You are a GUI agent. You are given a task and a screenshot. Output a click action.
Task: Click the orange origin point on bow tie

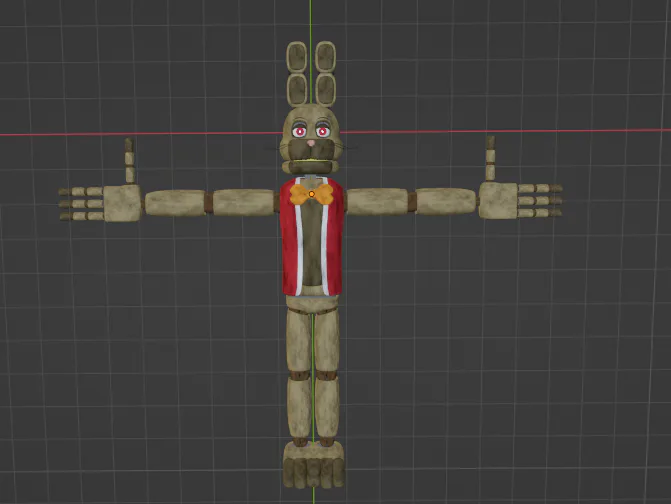312,194
